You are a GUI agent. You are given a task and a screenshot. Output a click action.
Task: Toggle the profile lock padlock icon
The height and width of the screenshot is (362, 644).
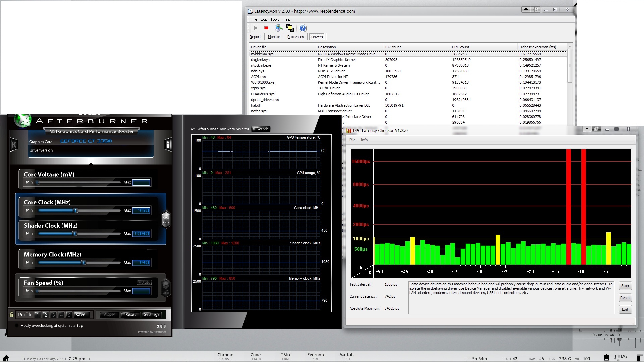(x=12, y=314)
